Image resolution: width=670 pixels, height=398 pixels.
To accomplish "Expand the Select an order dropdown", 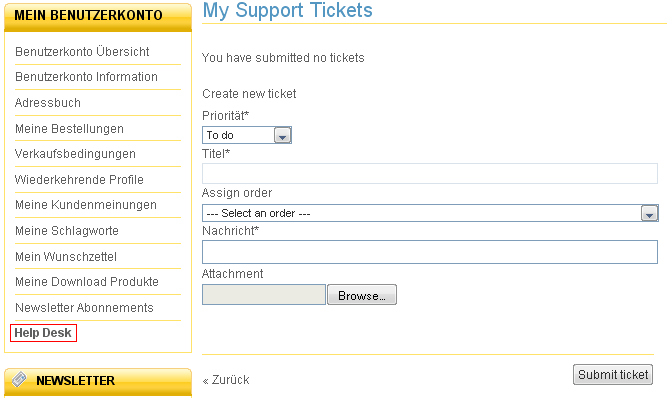I will coord(649,213).
